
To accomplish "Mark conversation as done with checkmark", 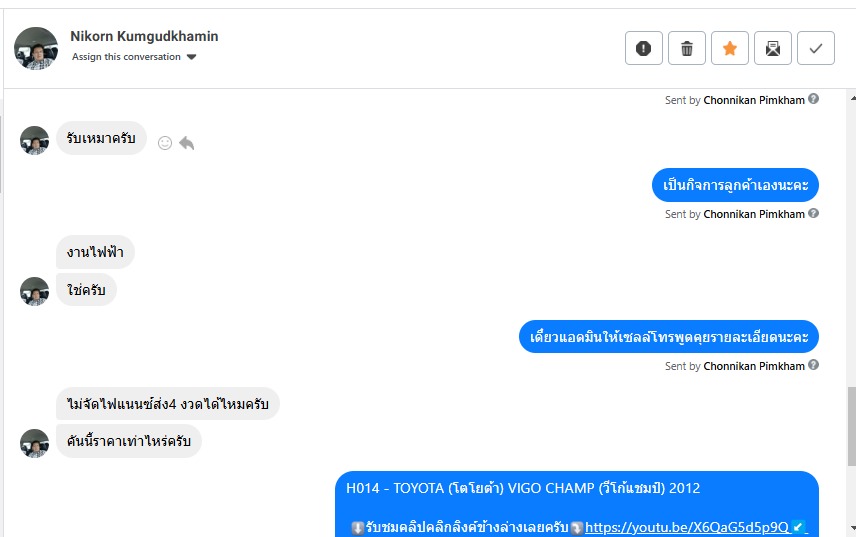I will [x=816, y=49].
